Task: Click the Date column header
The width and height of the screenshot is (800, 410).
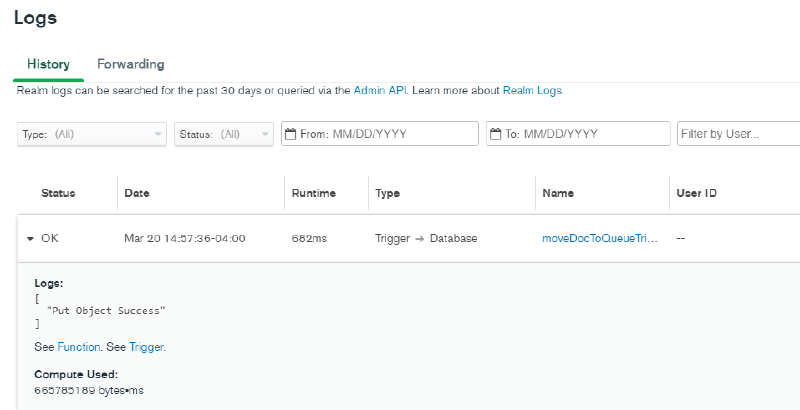Action: 137,193
